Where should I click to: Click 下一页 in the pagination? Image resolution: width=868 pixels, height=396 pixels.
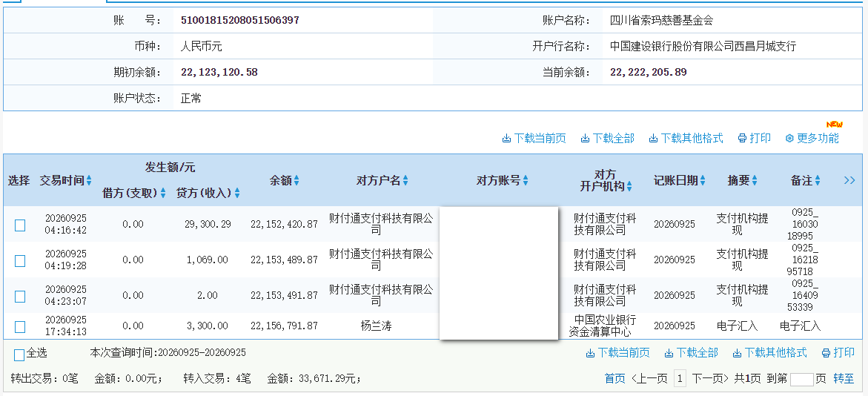tap(710, 379)
